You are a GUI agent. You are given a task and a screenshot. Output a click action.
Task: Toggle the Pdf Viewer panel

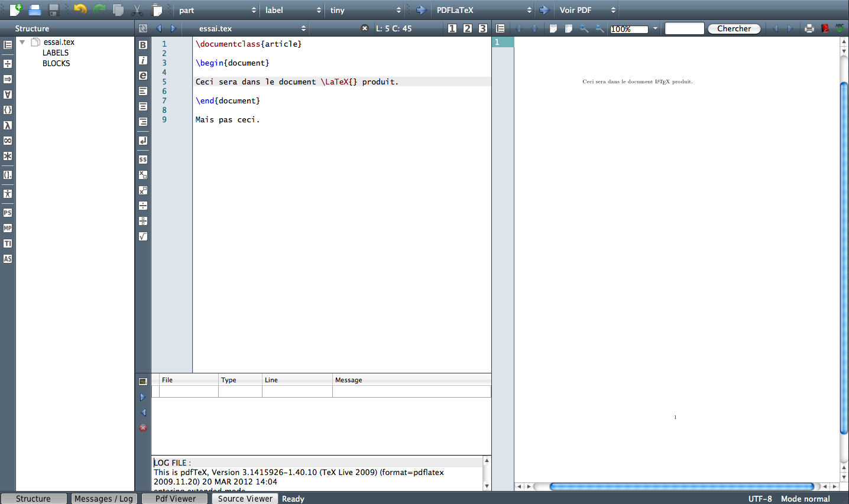point(176,499)
